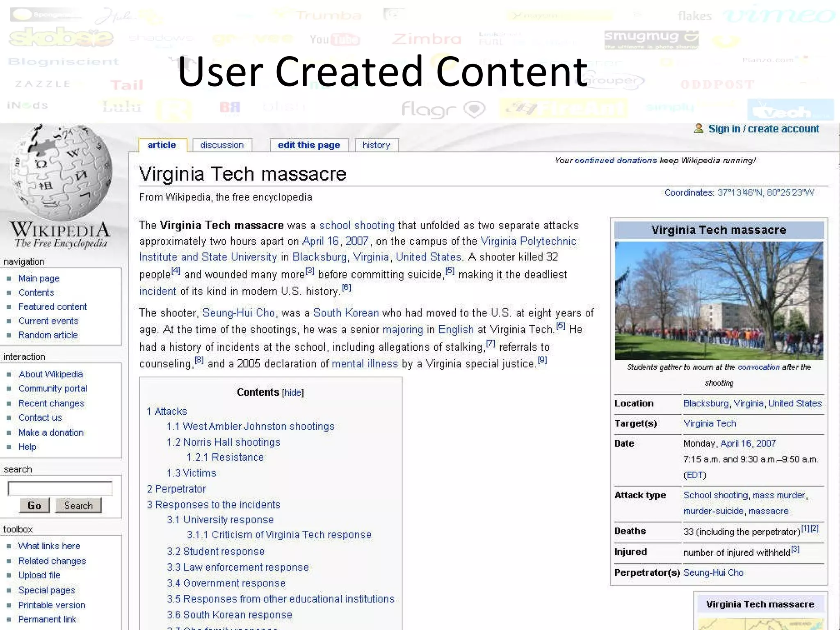This screenshot has height=630, width=840.
Task: Open Contact us page
Action: coord(40,418)
